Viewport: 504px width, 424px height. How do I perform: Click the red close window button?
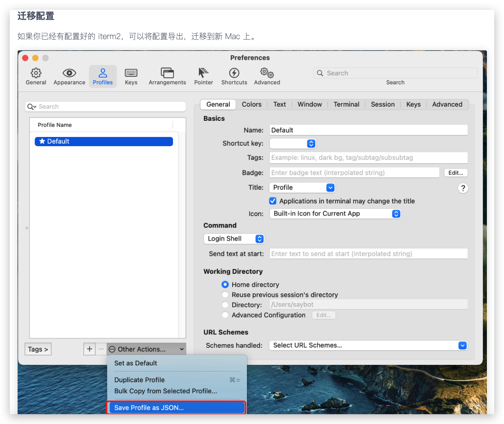pos(25,58)
